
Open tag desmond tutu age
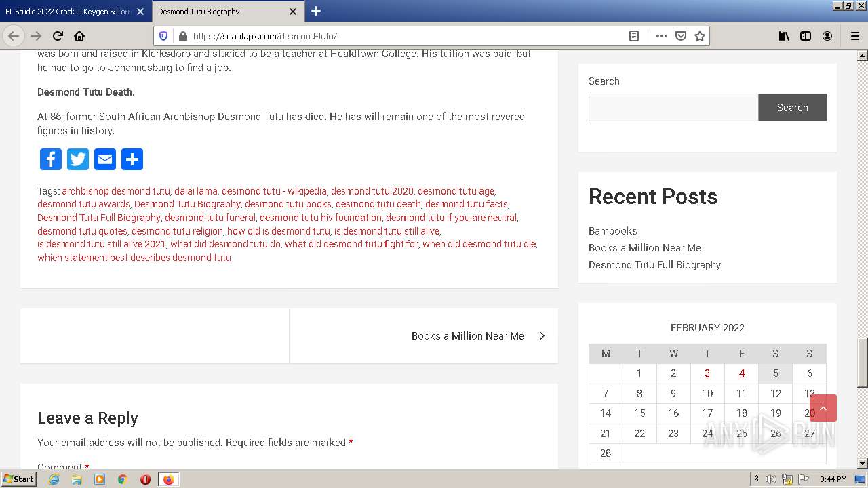click(456, 191)
